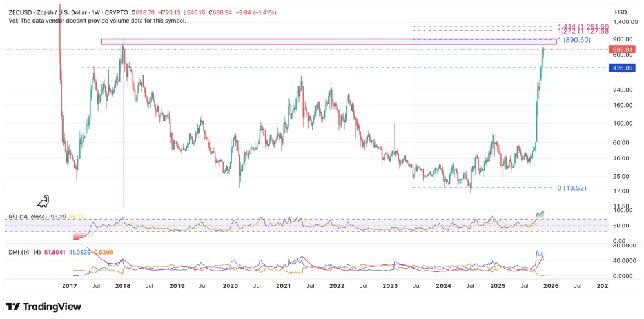Click the 100.00 level on price scale
644x319 pixels.
tap(622, 123)
